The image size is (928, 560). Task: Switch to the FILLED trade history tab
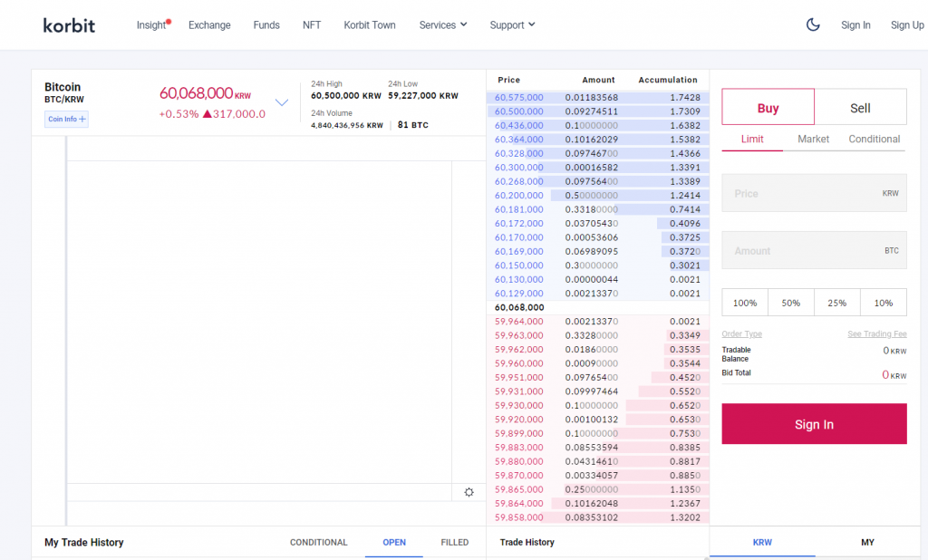pyautogui.click(x=455, y=542)
